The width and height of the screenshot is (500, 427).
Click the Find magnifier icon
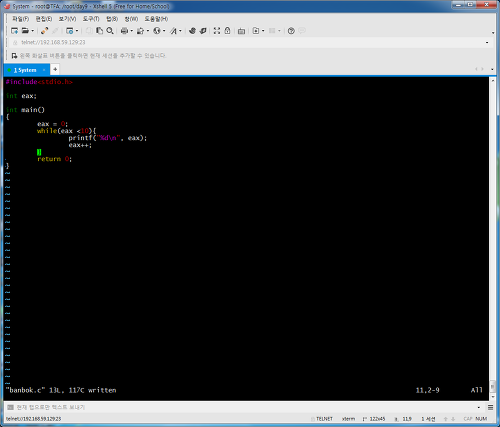coord(110,31)
